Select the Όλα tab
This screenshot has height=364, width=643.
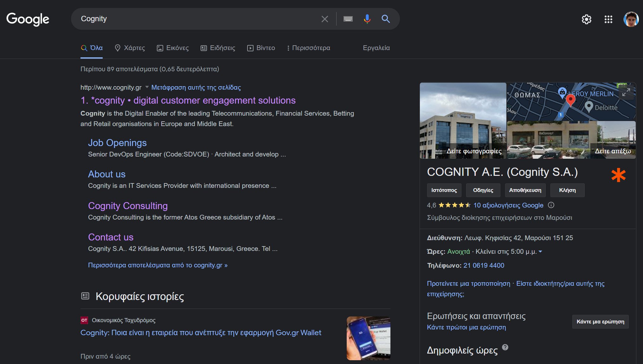pos(92,48)
